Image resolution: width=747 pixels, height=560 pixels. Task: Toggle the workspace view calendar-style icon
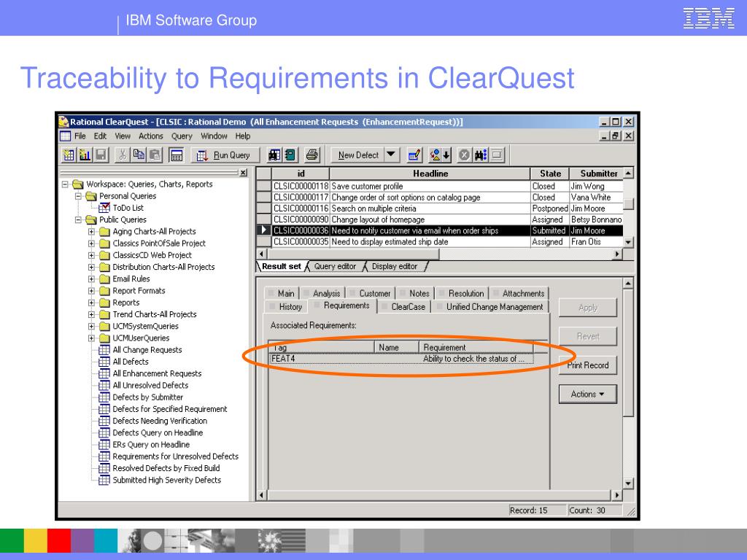point(177,155)
